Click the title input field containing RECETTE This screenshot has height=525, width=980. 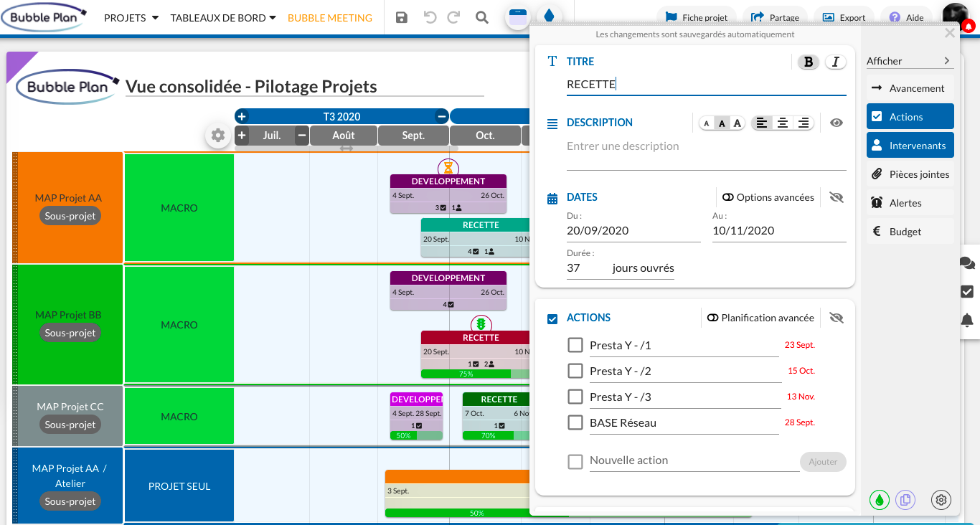[x=707, y=85]
